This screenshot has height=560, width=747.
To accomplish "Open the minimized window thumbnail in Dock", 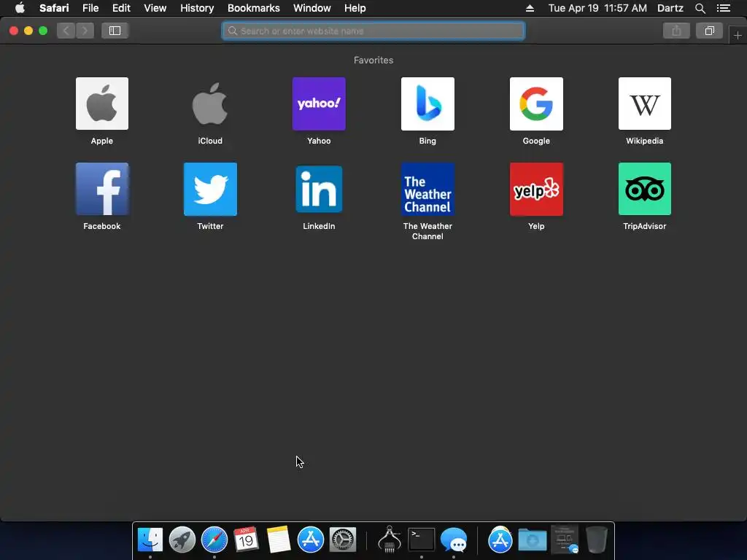I will coord(565,540).
